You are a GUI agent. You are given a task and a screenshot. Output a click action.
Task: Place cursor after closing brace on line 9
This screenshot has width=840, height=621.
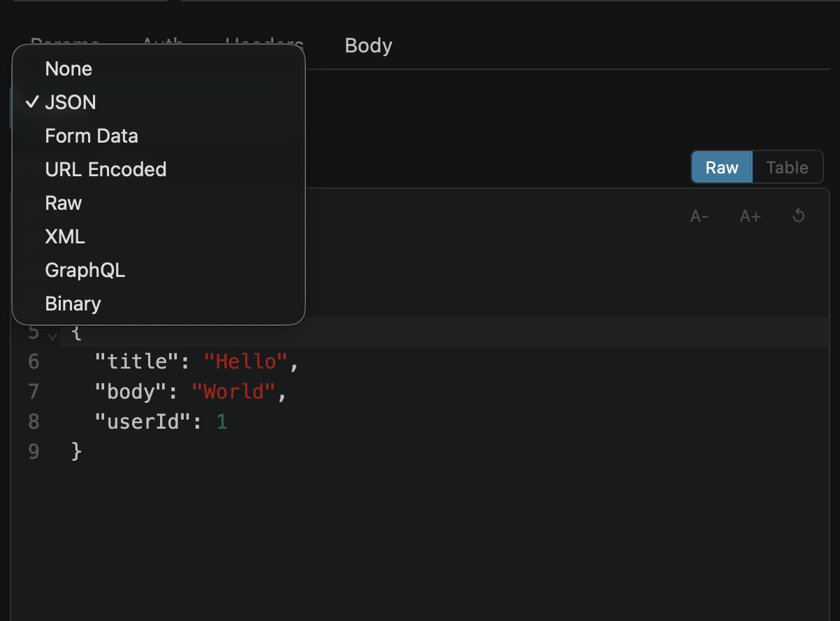pos(84,452)
